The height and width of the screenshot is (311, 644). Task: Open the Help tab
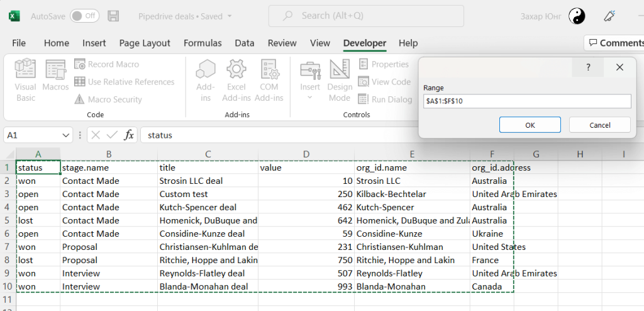pyautogui.click(x=408, y=43)
